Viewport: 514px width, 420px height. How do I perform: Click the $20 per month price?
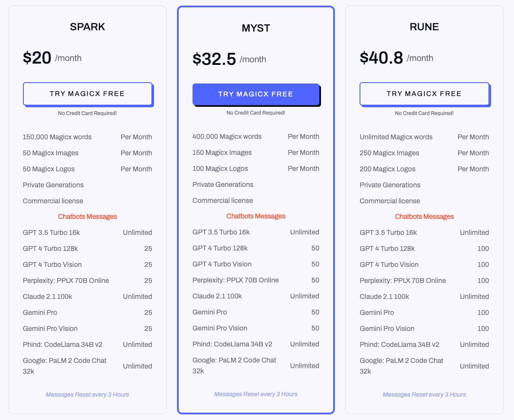click(x=37, y=58)
